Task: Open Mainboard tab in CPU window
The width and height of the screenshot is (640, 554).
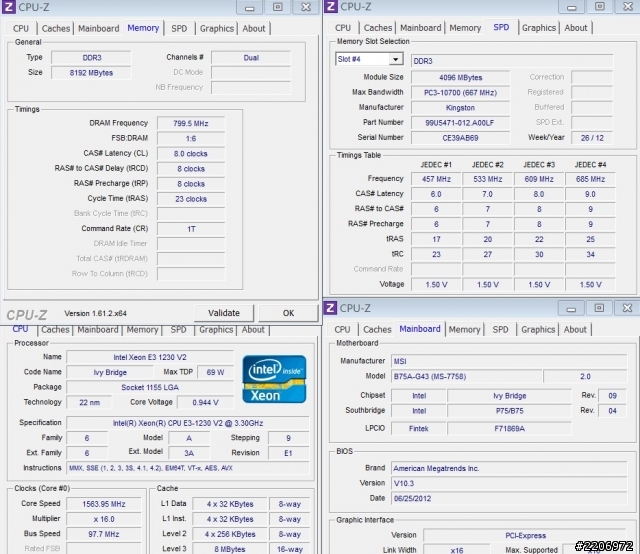Action: coord(98,329)
